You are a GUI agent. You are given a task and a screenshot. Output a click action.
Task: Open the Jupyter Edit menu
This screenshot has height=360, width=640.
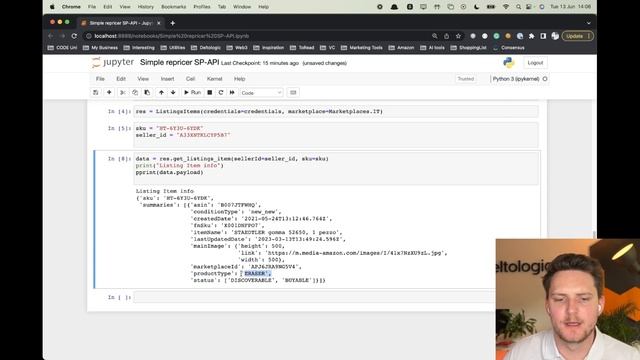121,79
